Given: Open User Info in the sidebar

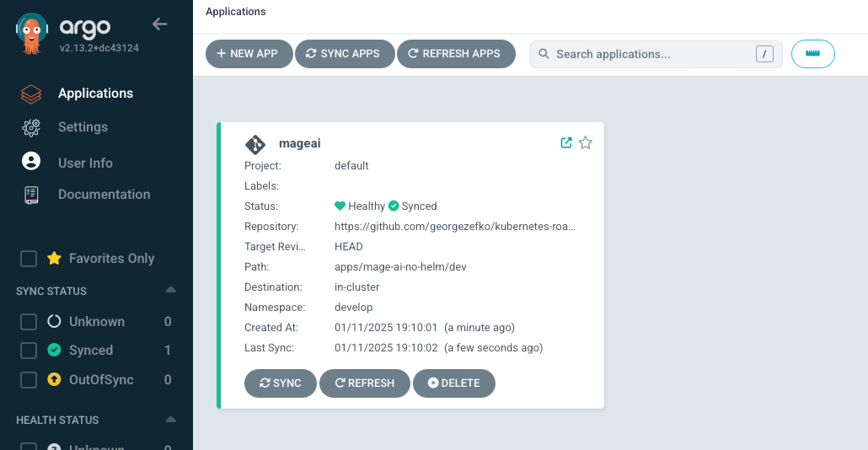Looking at the screenshot, I should point(85,163).
